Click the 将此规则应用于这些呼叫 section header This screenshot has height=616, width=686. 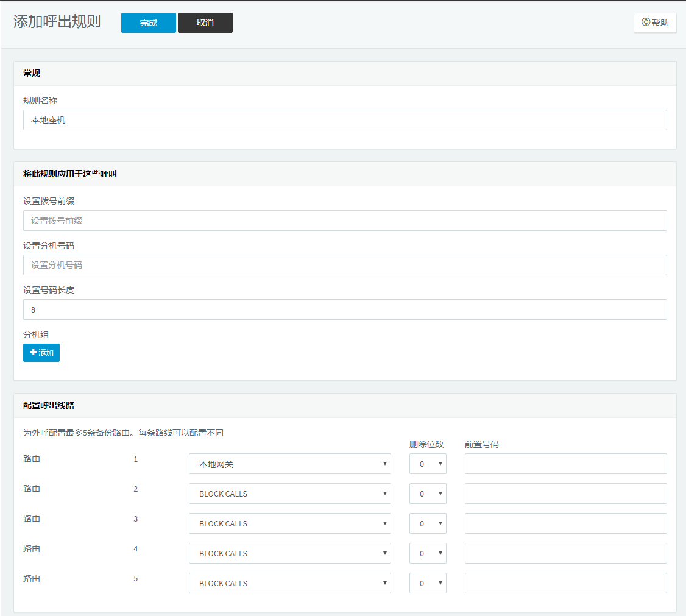coord(70,174)
